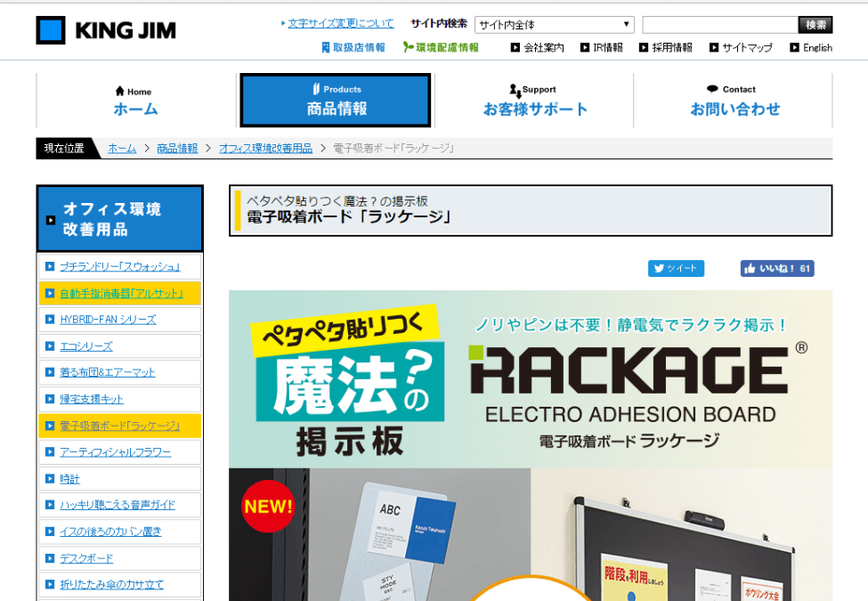
Task: Open 電子吸着ボード「ラッケージ」 sidebar item
Action: [119, 426]
